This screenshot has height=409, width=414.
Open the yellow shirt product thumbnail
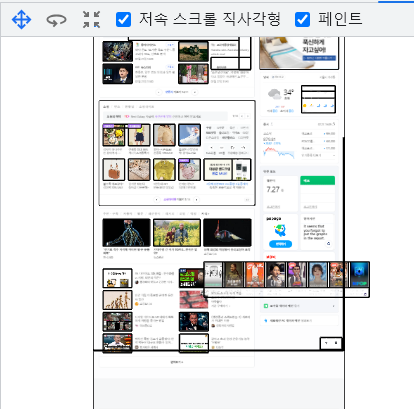click(x=164, y=170)
